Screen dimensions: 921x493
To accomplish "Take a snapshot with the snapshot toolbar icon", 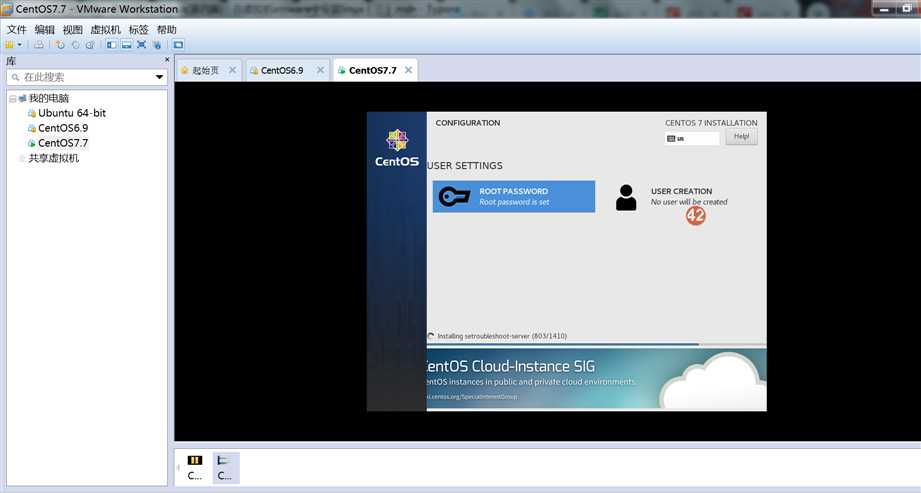I will [x=60, y=45].
